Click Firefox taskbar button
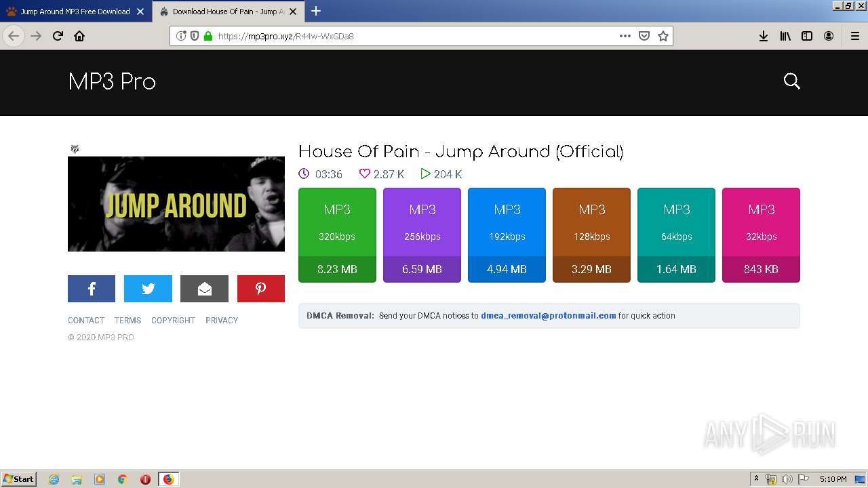The width and height of the screenshot is (868, 488). [168, 479]
